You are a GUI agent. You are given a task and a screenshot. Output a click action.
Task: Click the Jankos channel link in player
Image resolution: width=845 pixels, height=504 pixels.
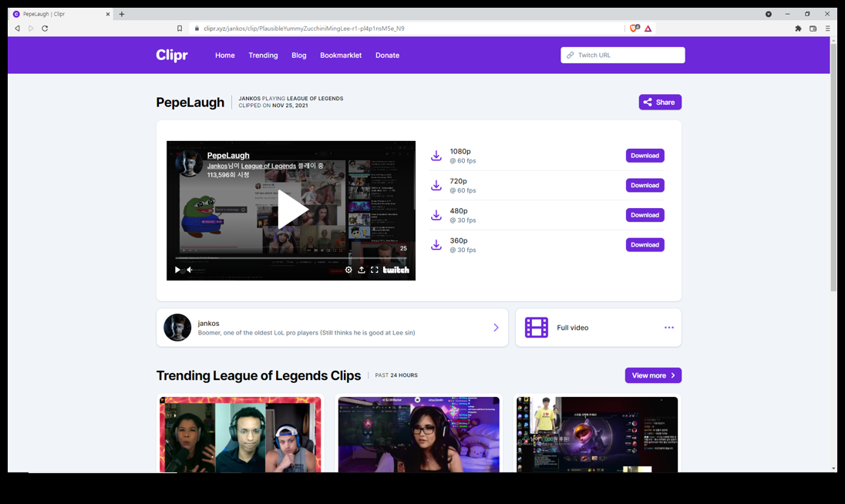pyautogui.click(x=217, y=166)
